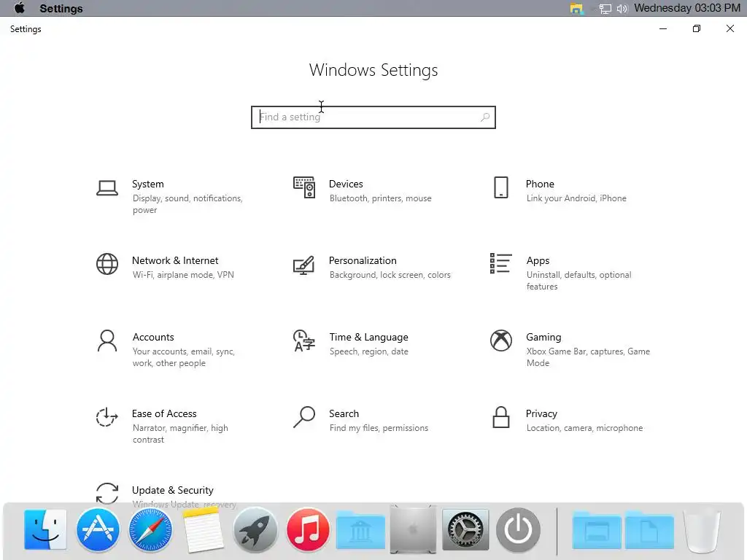Screen dimensions: 747x560
Task: Open the Personalization paintbrush icon
Action: tap(304, 265)
